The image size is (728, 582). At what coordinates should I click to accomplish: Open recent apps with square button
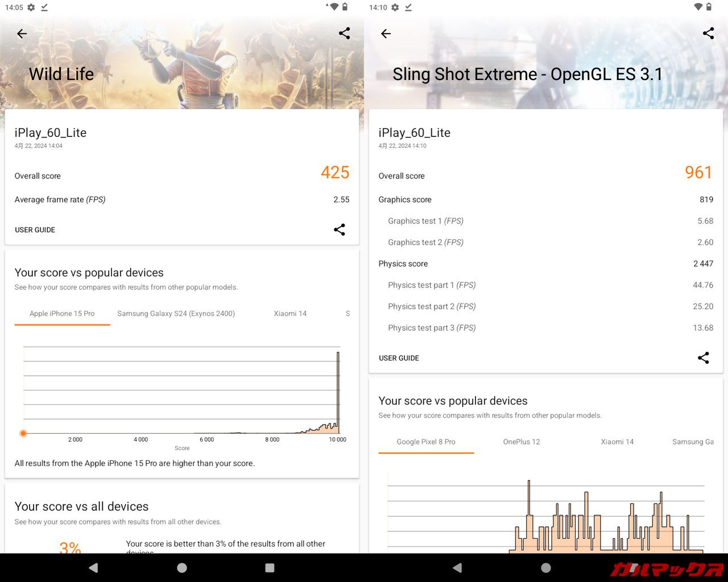[x=270, y=568]
